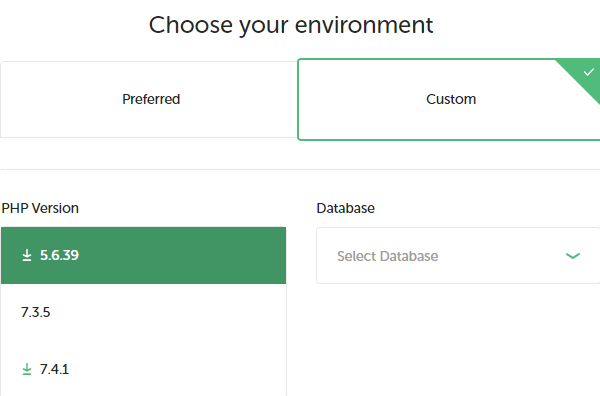Open the Select Database dropdown

tap(458, 256)
